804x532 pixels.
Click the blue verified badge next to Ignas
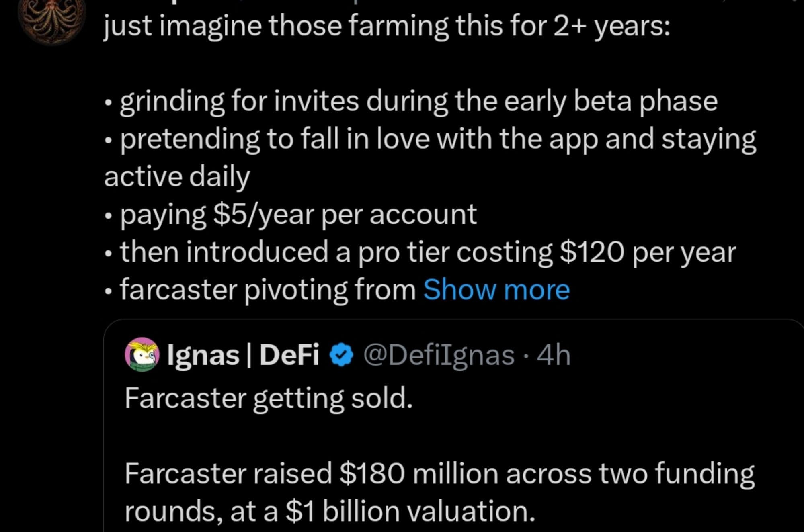click(341, 355)
